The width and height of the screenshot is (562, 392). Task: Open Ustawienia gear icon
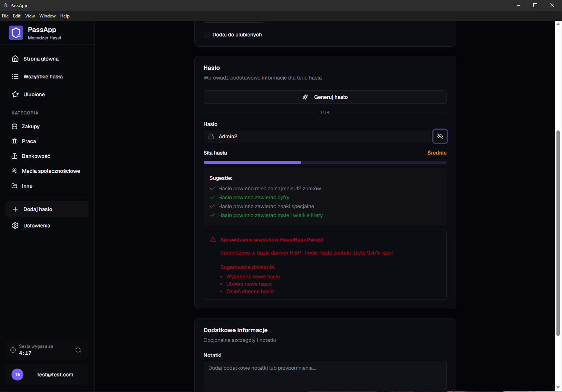point(15,226)
